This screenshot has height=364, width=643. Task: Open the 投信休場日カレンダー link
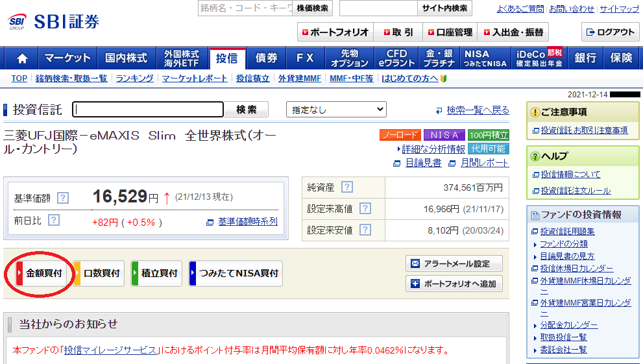(577, 269)
